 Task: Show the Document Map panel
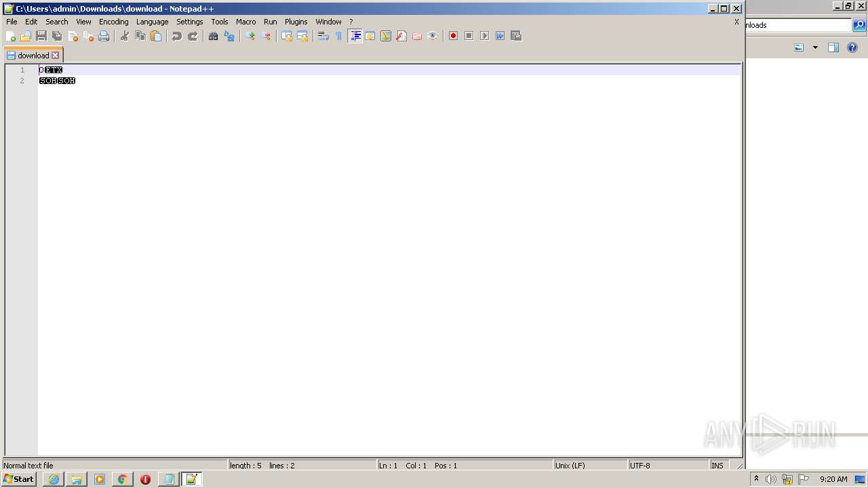(386, 36)
